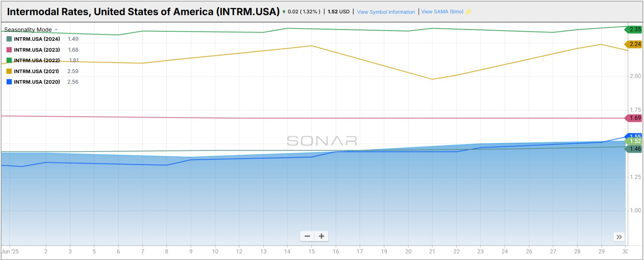Toggle the INTRM.USA (2024) series visibility
Image resolution: width=644 pixels, height=260 pixels.
click(37, 39)
